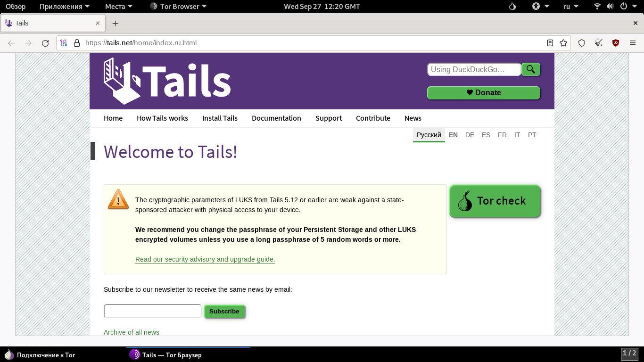Viewport: 644px width, 362px height.
Task: Go to the Documentation nav item
Action: pos(276,118)
